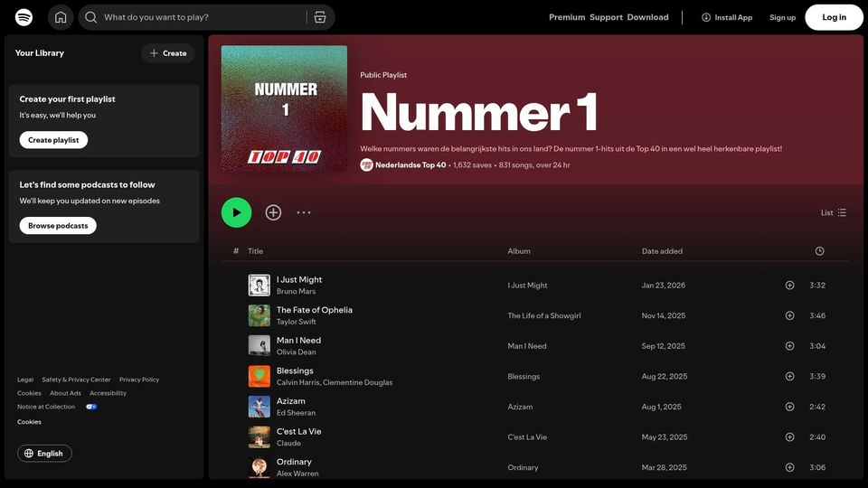Sort by the Title column header
Viewport: 868px width, 488px height.
pyautogui.click(x=255, y=251)
